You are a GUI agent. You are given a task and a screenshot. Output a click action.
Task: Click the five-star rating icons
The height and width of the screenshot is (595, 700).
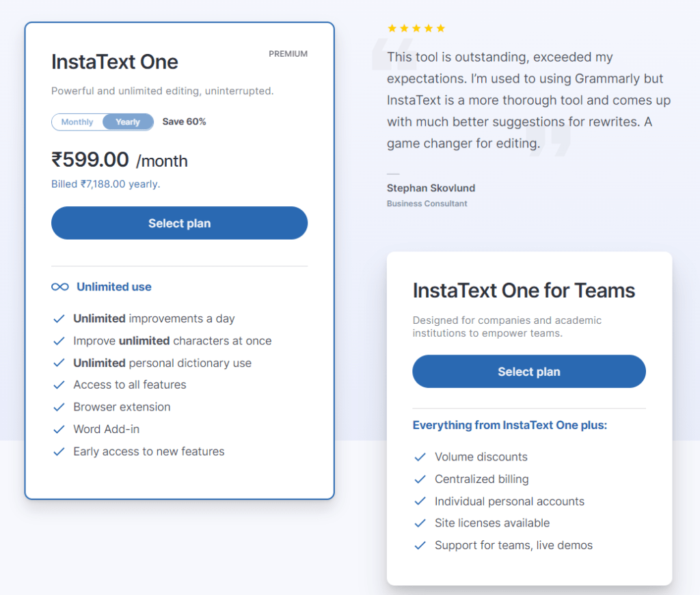pyautogui.click(x=416, y=29)
